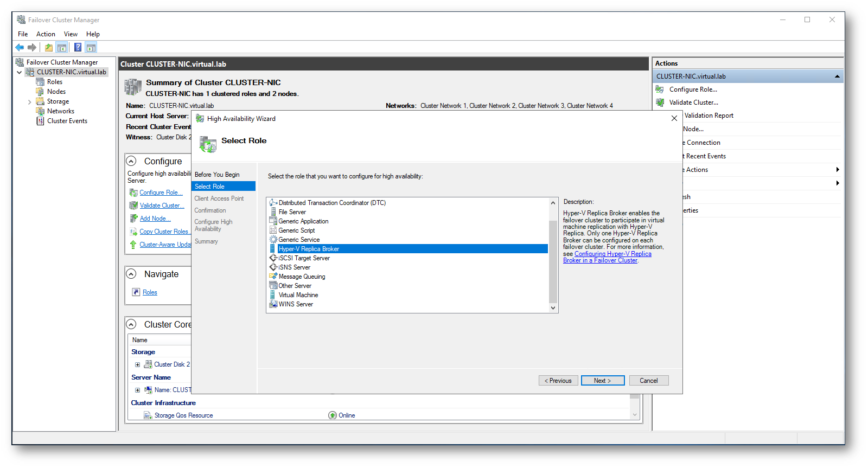The image size is (868, 468).
Task: Open the Roles node icon in the tree
Action: (40, 82)
